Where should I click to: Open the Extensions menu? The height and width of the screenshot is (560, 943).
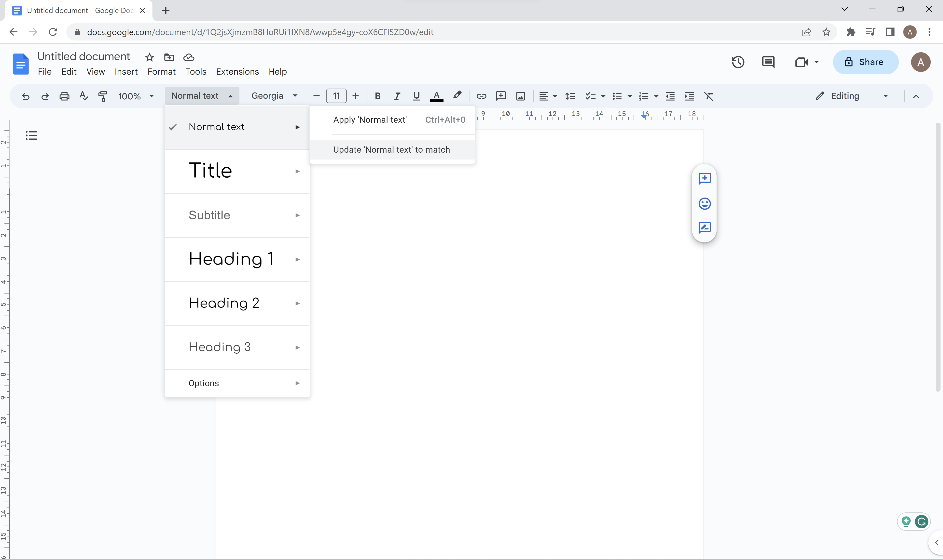pos(237,72)
